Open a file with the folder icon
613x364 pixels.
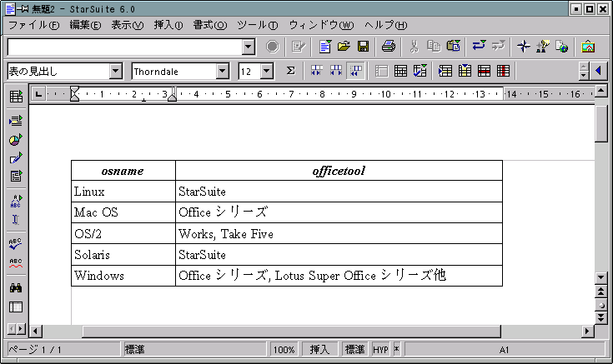point(344,47)
